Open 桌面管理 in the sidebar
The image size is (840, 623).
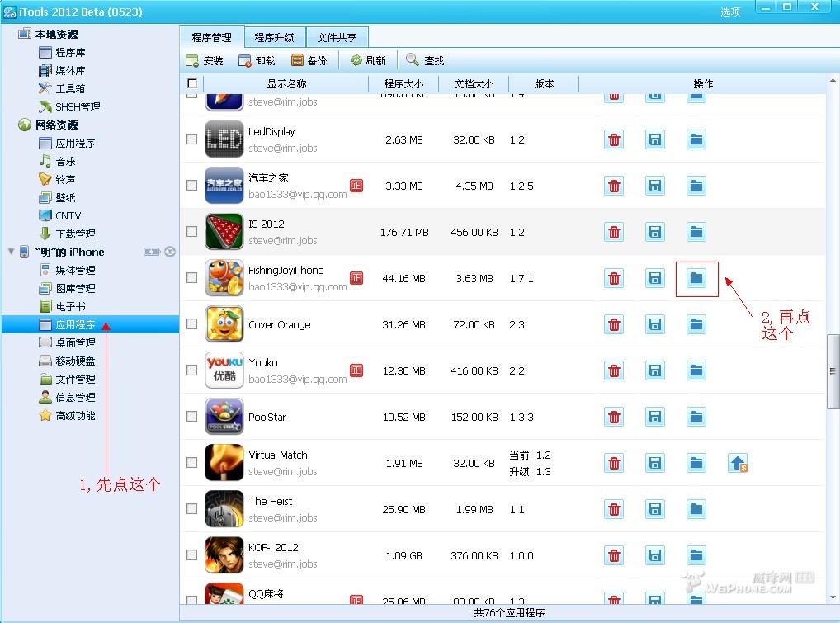coord(75,342)
